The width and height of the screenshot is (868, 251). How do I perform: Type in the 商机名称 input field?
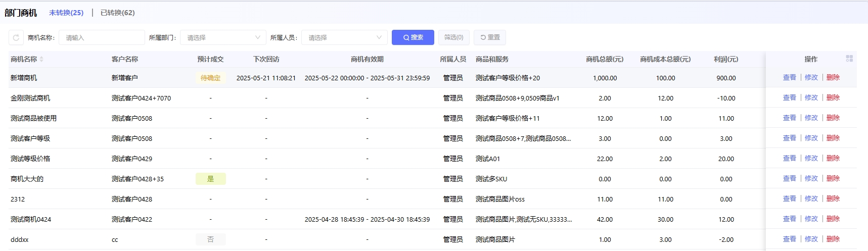tap(102, 37)
